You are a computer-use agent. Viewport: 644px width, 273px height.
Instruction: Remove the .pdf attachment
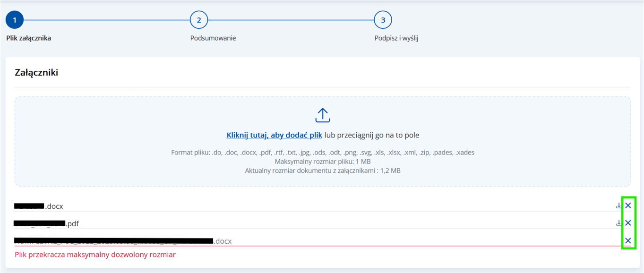point(628,223)
